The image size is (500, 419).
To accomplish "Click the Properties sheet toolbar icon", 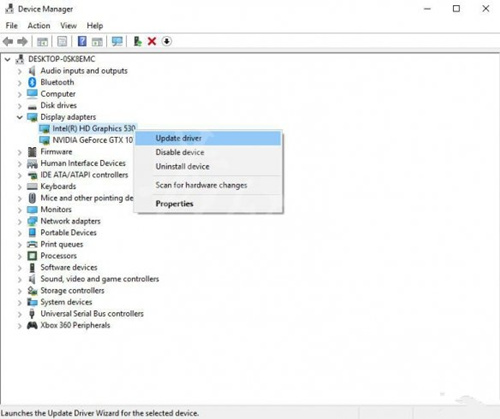I will [x=62, y=41].
